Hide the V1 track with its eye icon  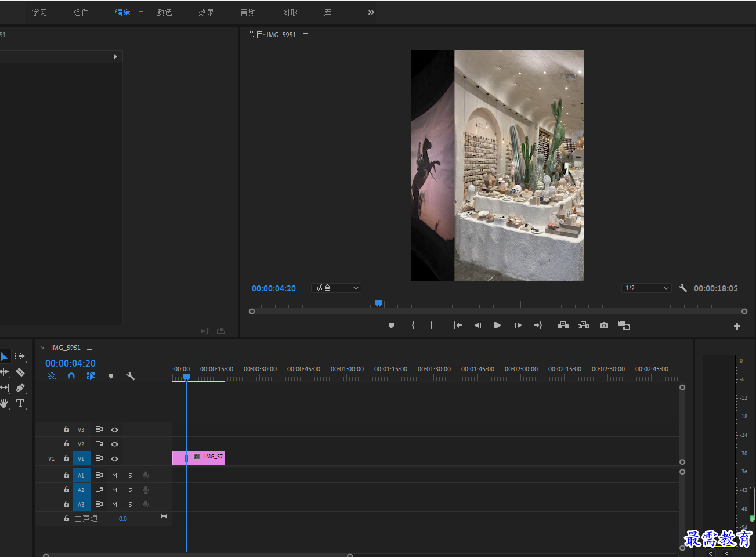point(115,459)
